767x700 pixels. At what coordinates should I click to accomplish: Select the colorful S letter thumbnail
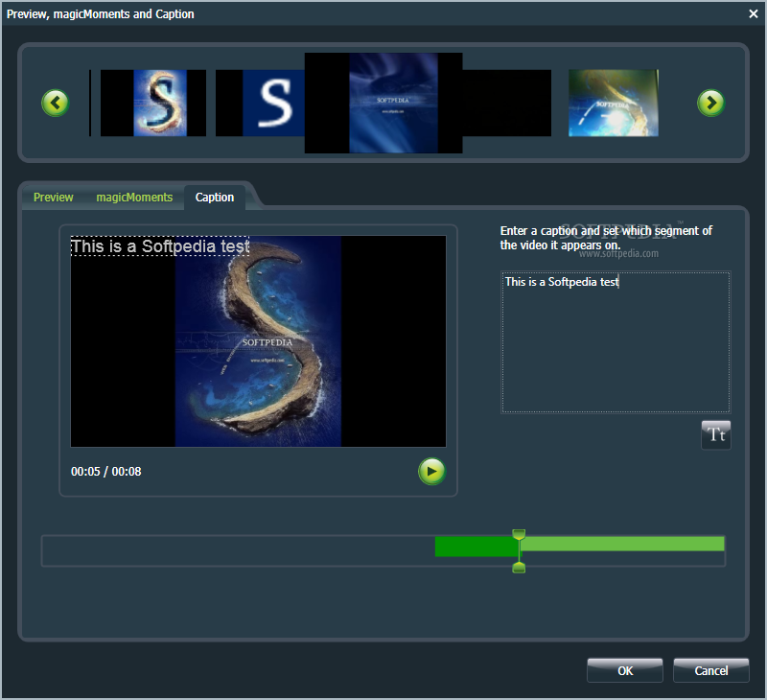[x=153, y=103]
